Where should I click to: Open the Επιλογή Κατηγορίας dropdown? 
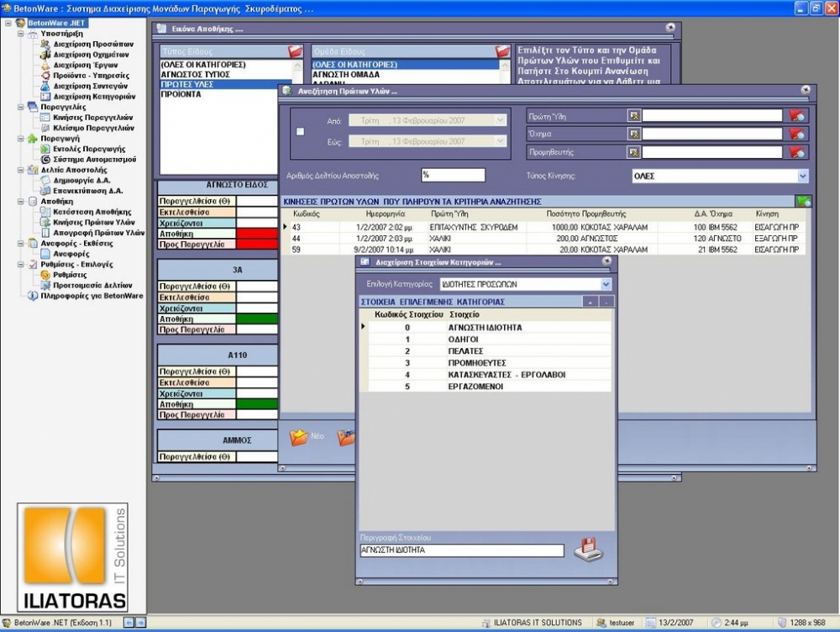pos(606,284)
